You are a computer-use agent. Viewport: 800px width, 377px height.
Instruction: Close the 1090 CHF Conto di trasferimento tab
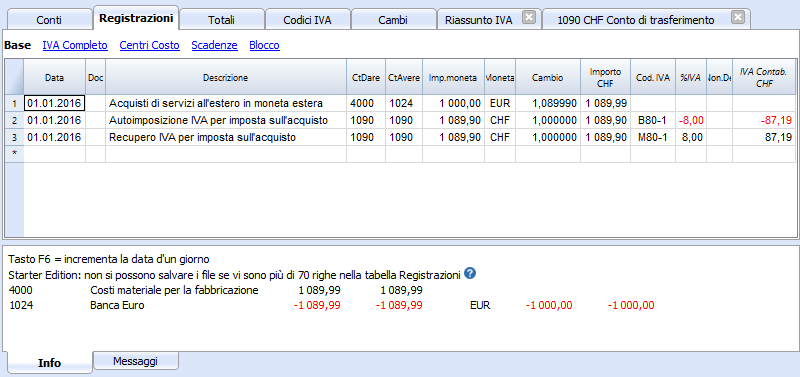point(737,17)
